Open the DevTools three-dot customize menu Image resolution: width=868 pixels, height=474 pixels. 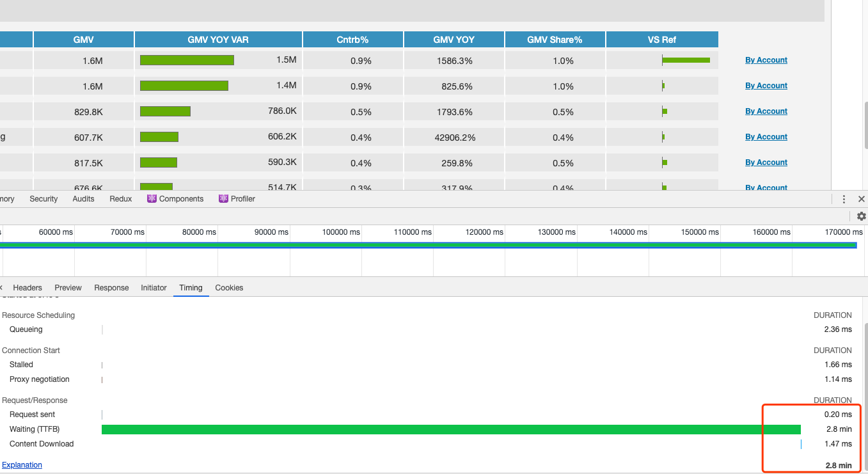click(844, 199)
